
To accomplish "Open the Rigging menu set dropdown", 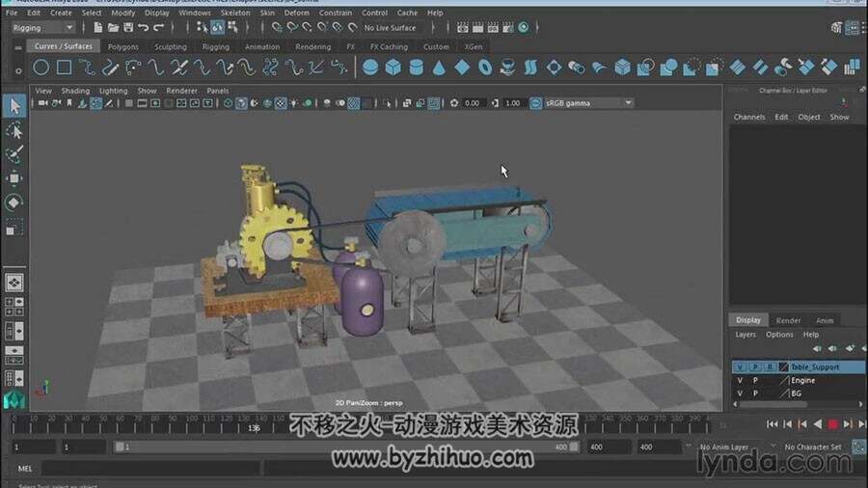I will click(43, 28).
